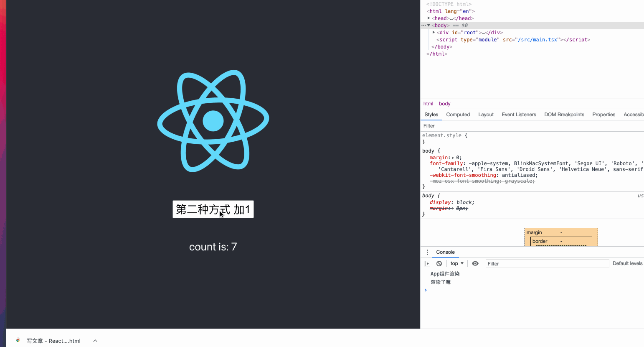
Task: Select the closing </body> tag row
Action: click(442, 47)
